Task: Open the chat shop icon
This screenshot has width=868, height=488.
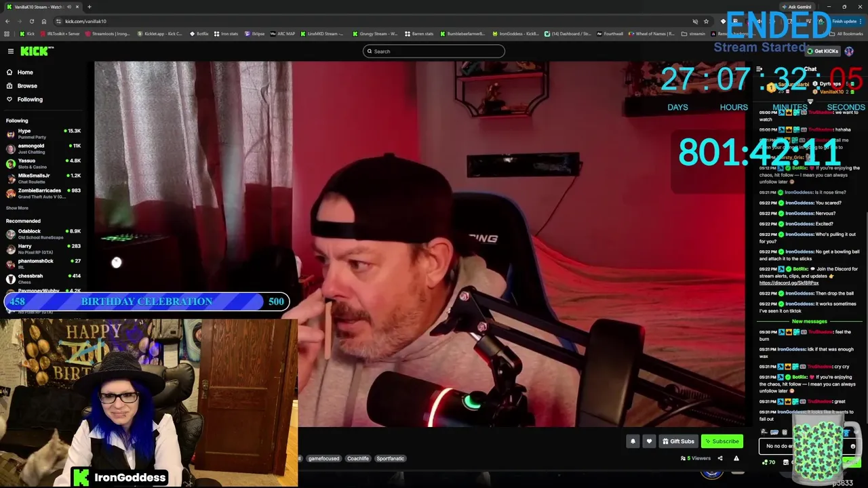Action: (x=785, y=462)
